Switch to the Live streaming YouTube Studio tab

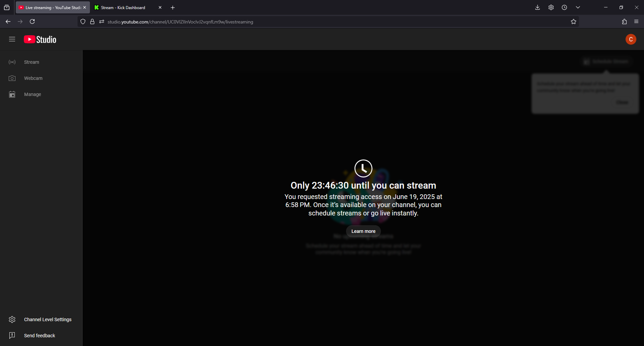pos(53,7)
